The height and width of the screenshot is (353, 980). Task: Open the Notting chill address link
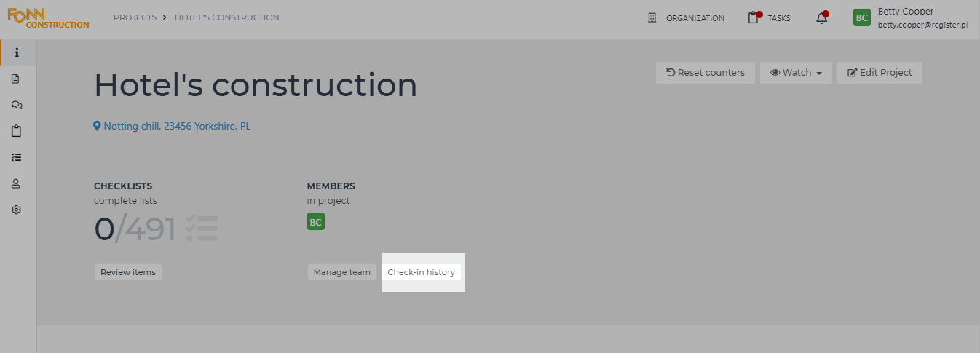coord(172,126)
